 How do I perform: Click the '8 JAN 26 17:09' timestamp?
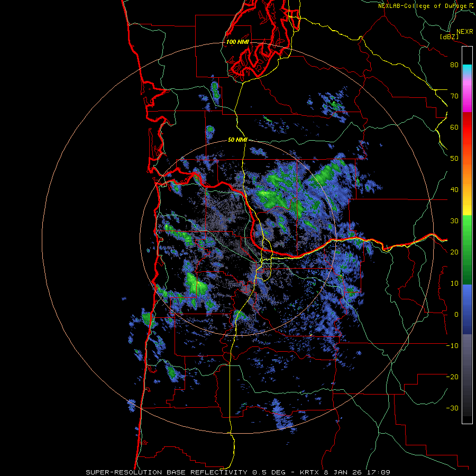pyautogui.click(x=358, y=472)
